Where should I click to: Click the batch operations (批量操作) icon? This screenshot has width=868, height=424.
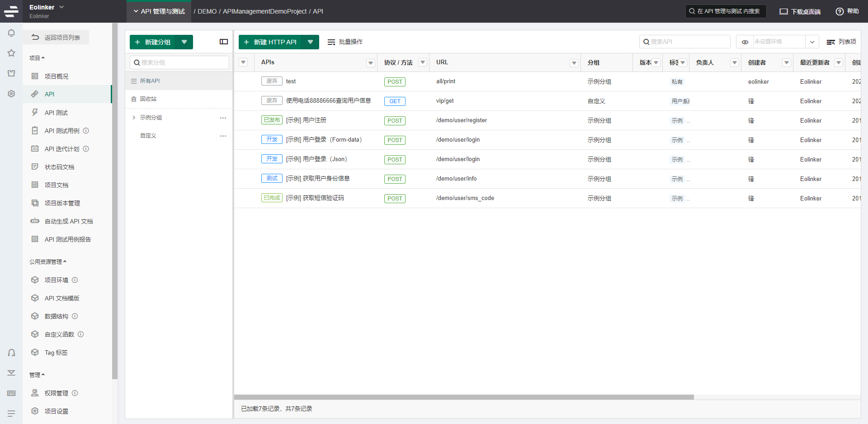point(331,42)
